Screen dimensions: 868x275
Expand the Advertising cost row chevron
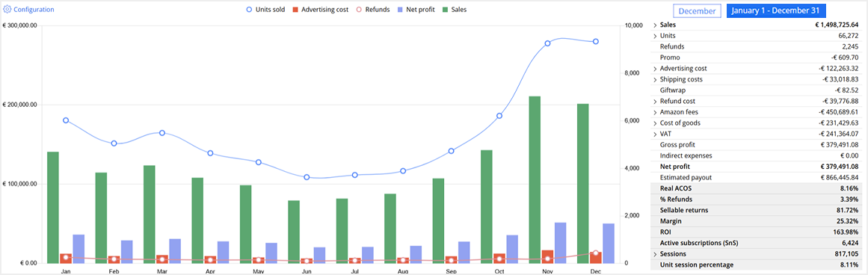(656, 69)
